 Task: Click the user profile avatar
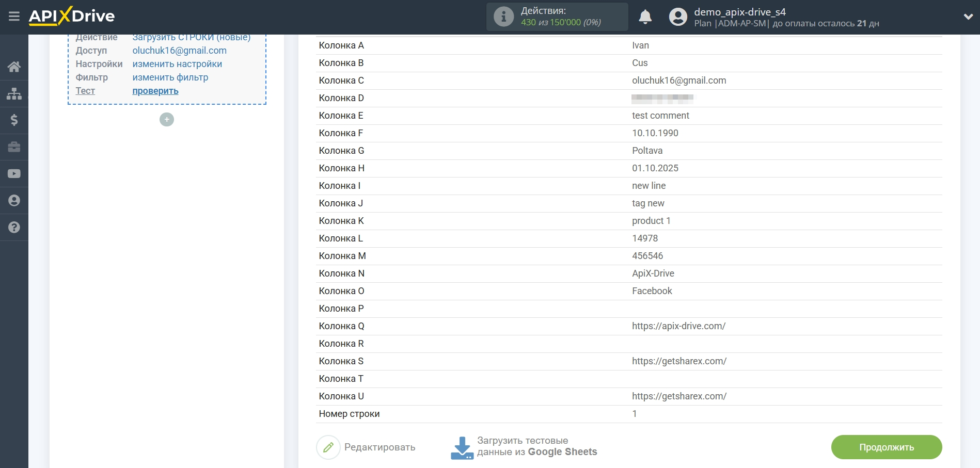(678, 17)
